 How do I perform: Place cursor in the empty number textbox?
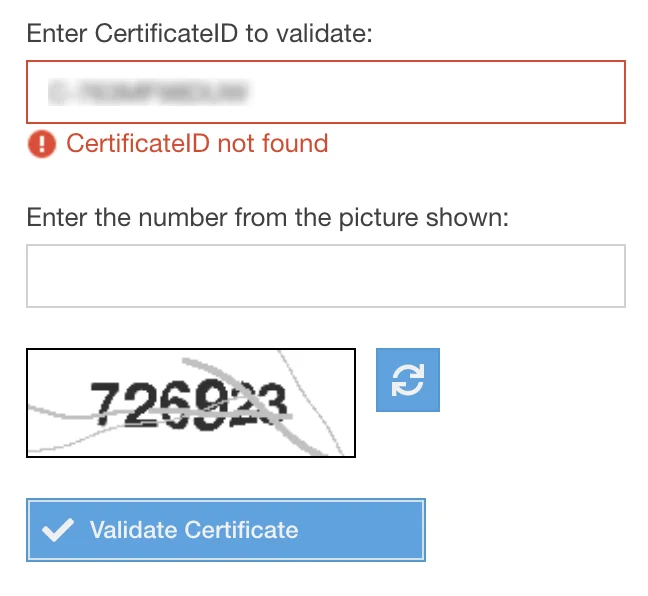325,275
